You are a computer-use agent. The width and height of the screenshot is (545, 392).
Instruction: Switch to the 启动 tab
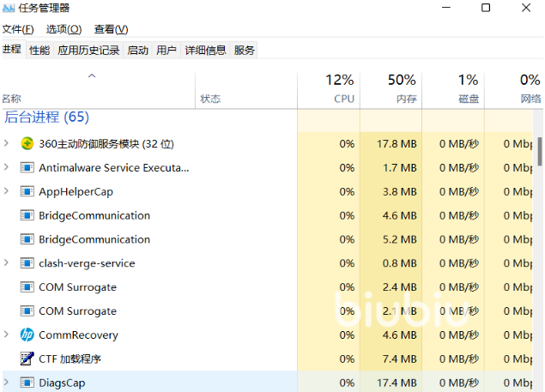coord(137,51)
